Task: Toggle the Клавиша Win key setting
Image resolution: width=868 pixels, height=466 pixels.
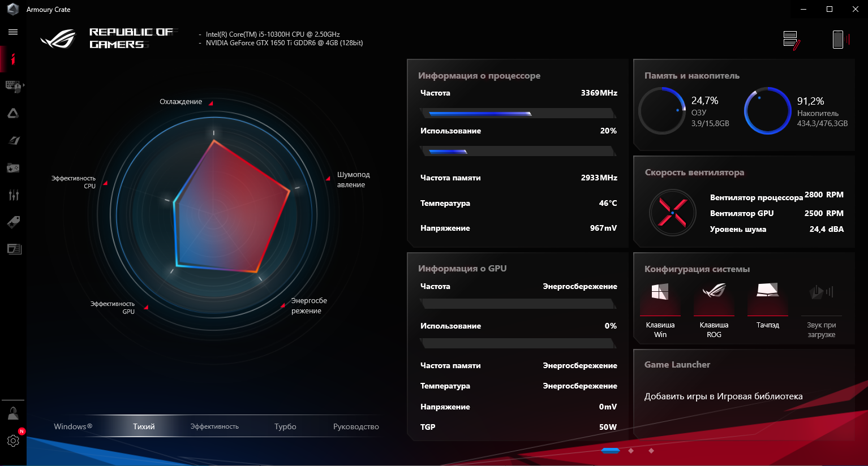Action: (660, 310)
